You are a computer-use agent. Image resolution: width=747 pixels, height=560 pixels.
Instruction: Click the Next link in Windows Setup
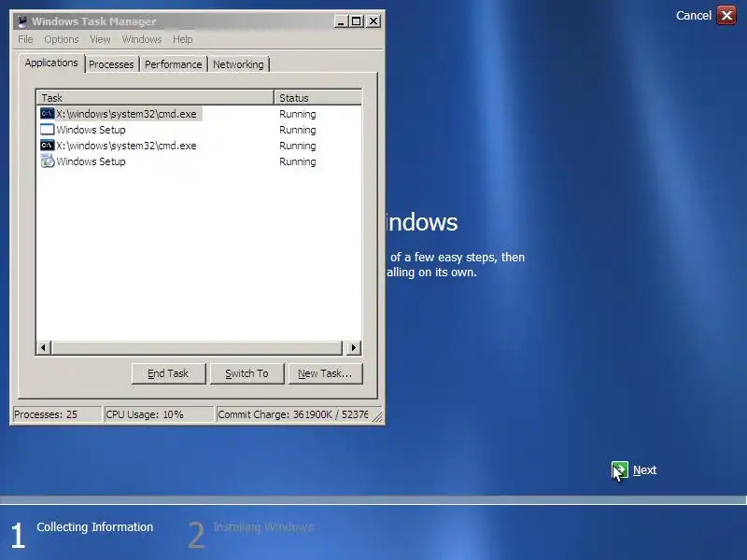644,470
